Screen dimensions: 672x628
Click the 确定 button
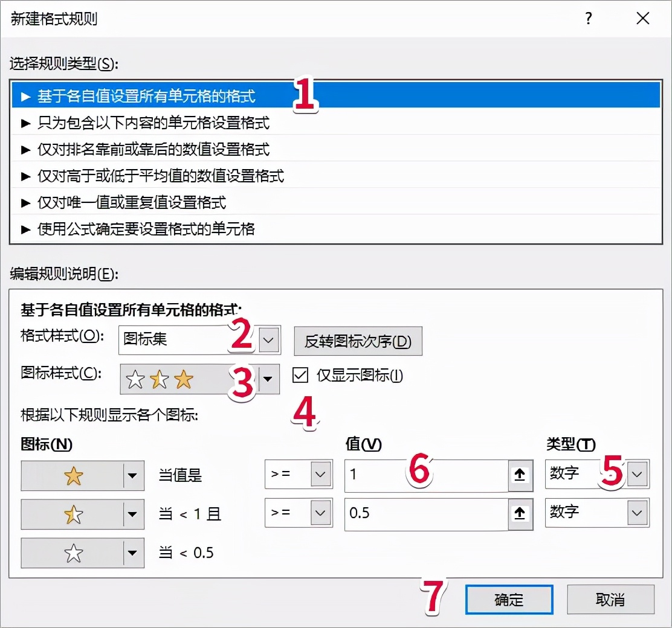(509, 600)
